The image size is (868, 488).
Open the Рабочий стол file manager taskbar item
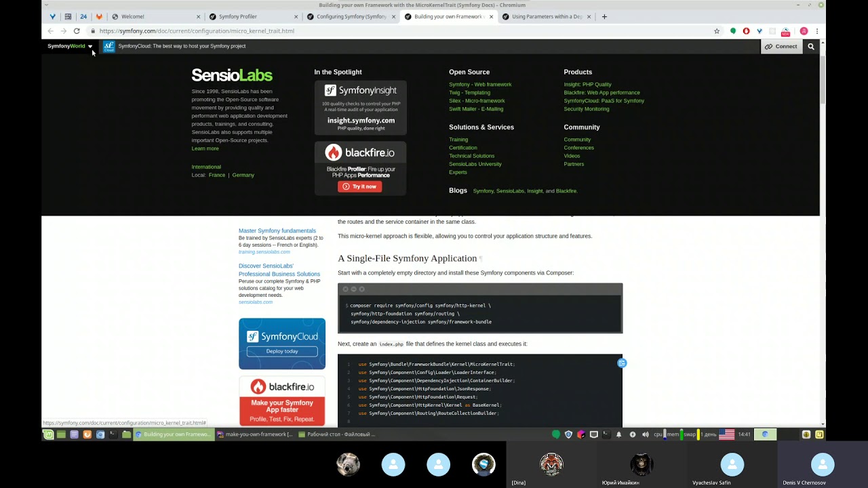tap(337, 434)
